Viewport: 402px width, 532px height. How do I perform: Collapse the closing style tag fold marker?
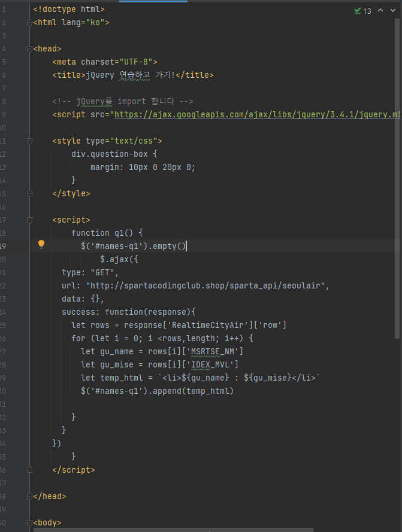point(29,193)
